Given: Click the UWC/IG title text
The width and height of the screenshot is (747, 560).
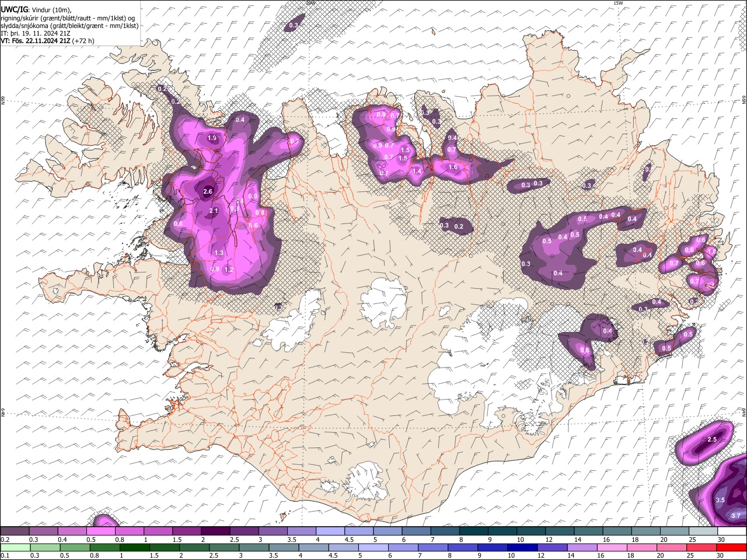Looking at the screenshot, I should click(x=13, y=9).
